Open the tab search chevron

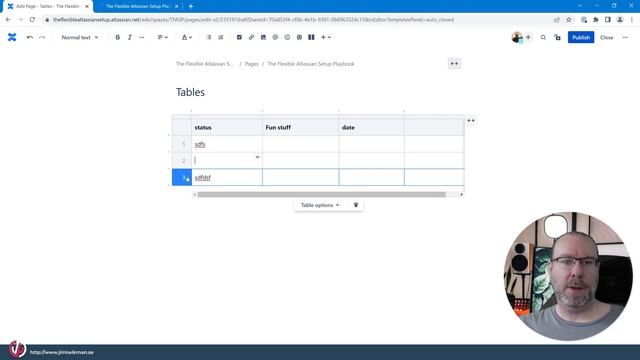(x=580, y=6)
